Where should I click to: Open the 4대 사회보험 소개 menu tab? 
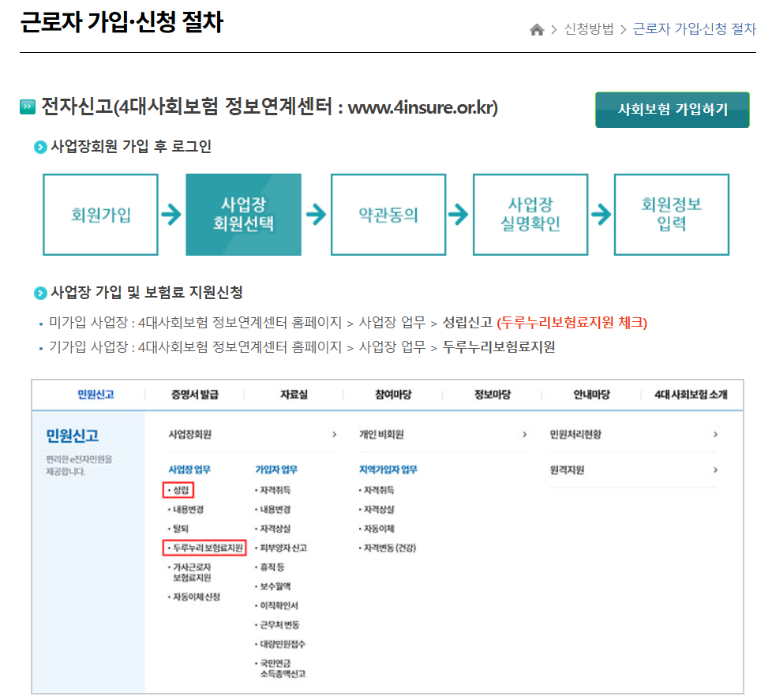[691, 395]
